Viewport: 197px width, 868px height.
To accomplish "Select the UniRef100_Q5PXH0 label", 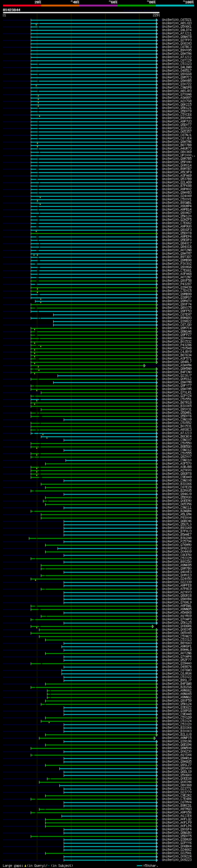I will pos(176,162).
